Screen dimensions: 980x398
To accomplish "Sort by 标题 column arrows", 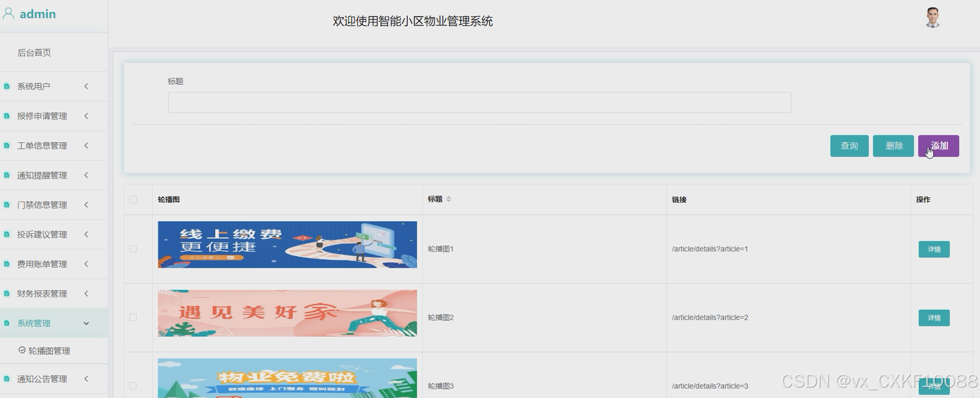I will (449, 199).
